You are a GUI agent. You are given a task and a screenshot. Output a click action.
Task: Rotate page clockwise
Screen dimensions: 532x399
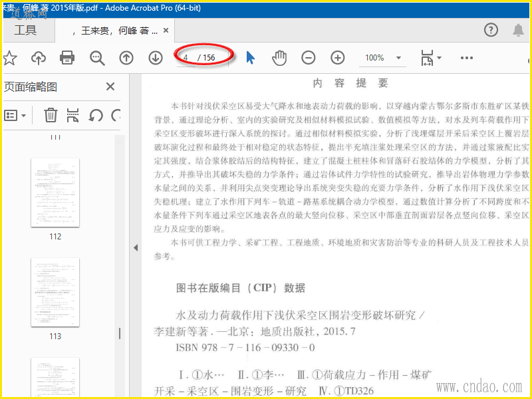point(116,115)
